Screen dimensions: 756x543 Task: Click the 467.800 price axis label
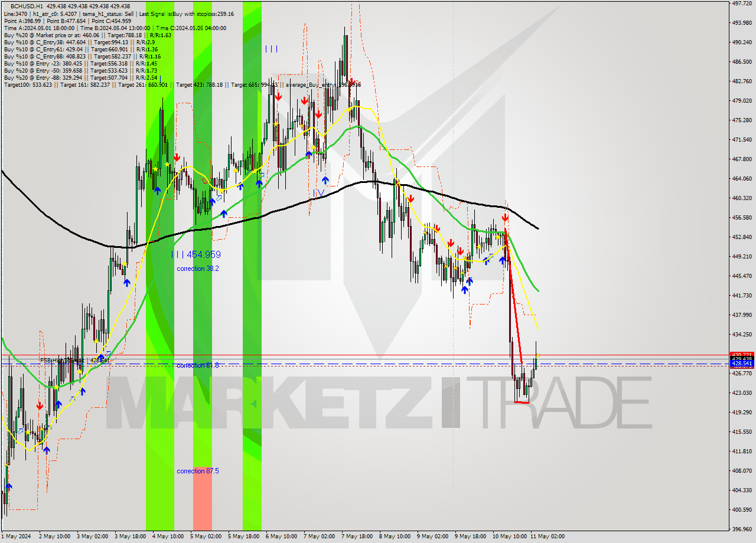point(741,159)
